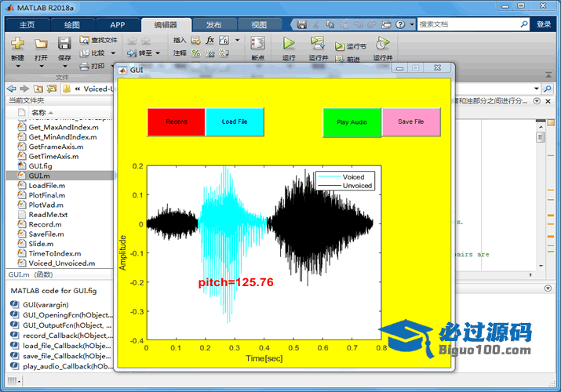Click the green 运行 (Run) arrow
Image resolution: width=561 pixels, height=392 pixels.
tap(289, 43)
